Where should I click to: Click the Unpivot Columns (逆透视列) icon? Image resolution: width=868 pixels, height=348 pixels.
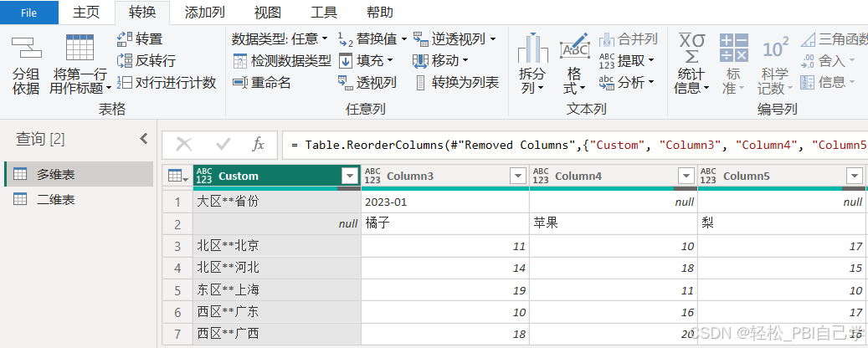tap(421, 38)
